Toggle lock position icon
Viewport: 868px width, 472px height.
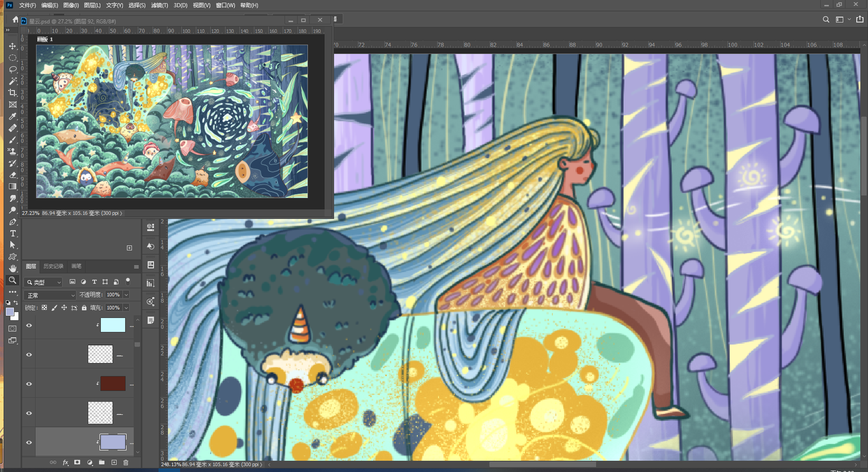tap(64, 308)
